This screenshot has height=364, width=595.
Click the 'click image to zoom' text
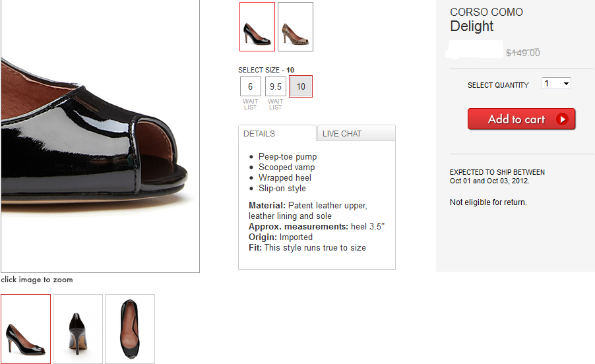(37, 280)
